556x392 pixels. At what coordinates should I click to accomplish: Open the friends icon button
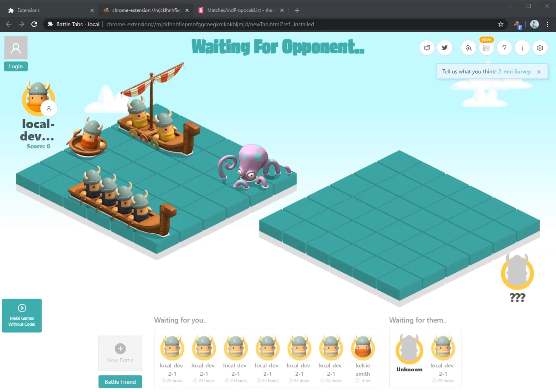pos(468,48)
